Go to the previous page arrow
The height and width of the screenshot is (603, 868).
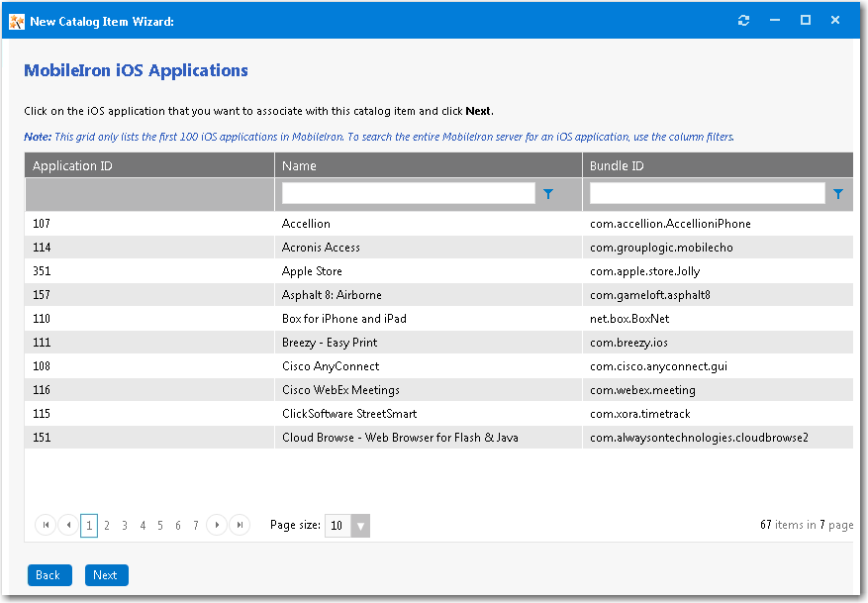tap(67, 525)
